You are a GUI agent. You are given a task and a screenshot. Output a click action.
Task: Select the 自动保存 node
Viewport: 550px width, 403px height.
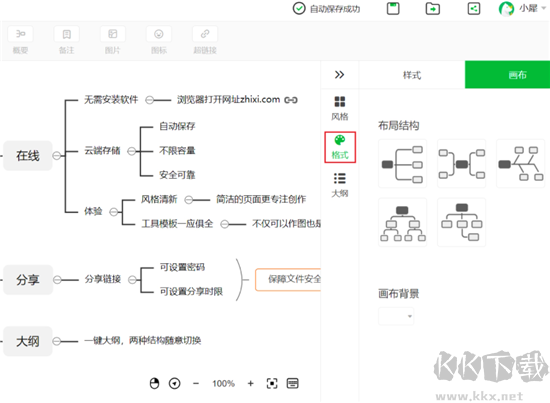[x=177, y=126]
